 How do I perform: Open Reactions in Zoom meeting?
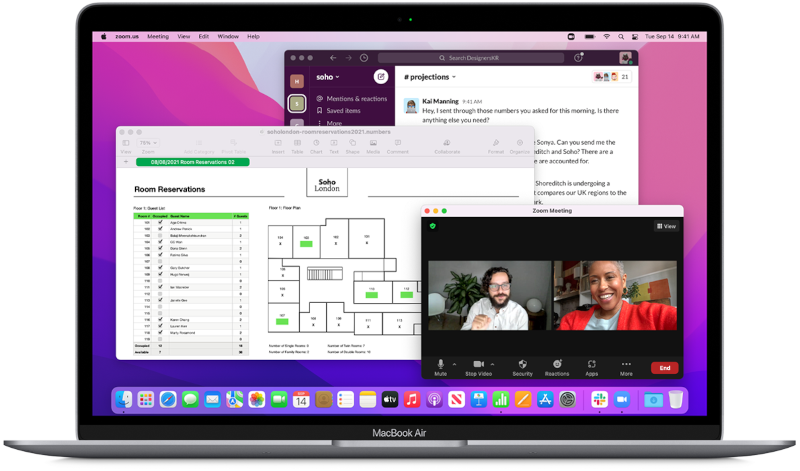pyautogui.click(x=557, y=364)
